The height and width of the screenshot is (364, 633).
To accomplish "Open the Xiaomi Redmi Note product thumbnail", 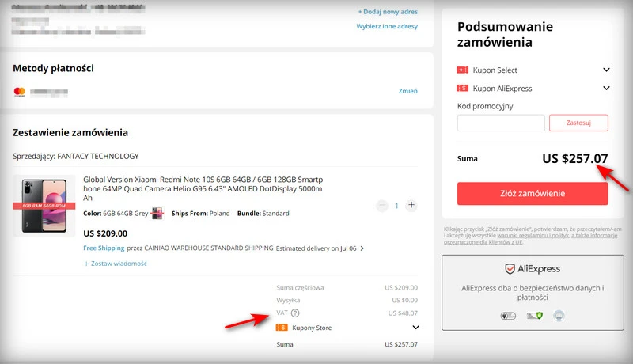I will pos(44,206).
